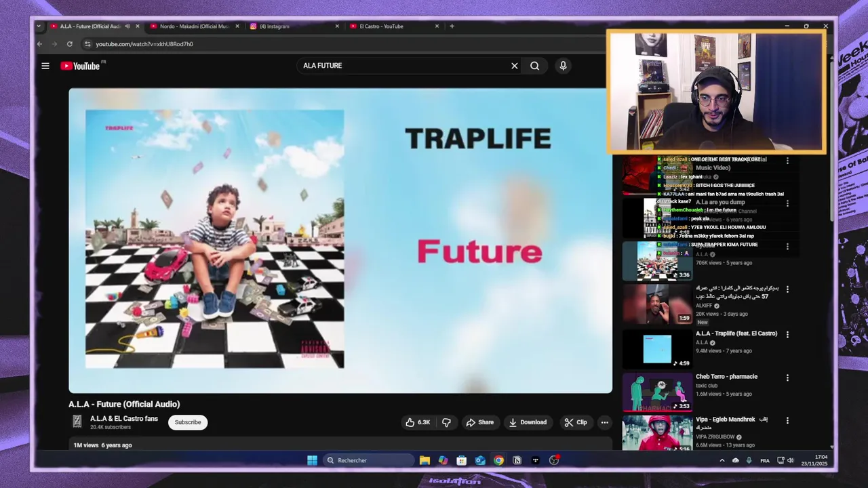Open the system volume tray icon

(790, 460)
